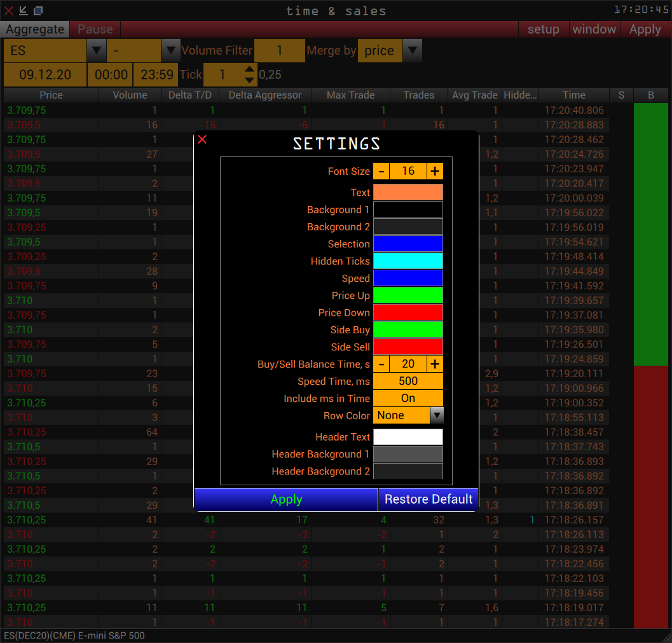Click the plus icon to increase Font Size
The height and width of the screenshot is (643, 672).
tap(435, 170)
